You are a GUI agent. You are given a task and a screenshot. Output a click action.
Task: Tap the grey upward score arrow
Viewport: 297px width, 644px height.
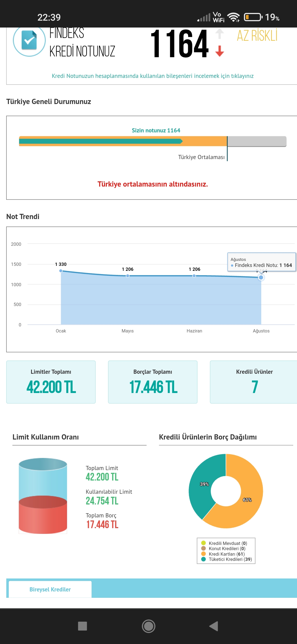(219, 34)
